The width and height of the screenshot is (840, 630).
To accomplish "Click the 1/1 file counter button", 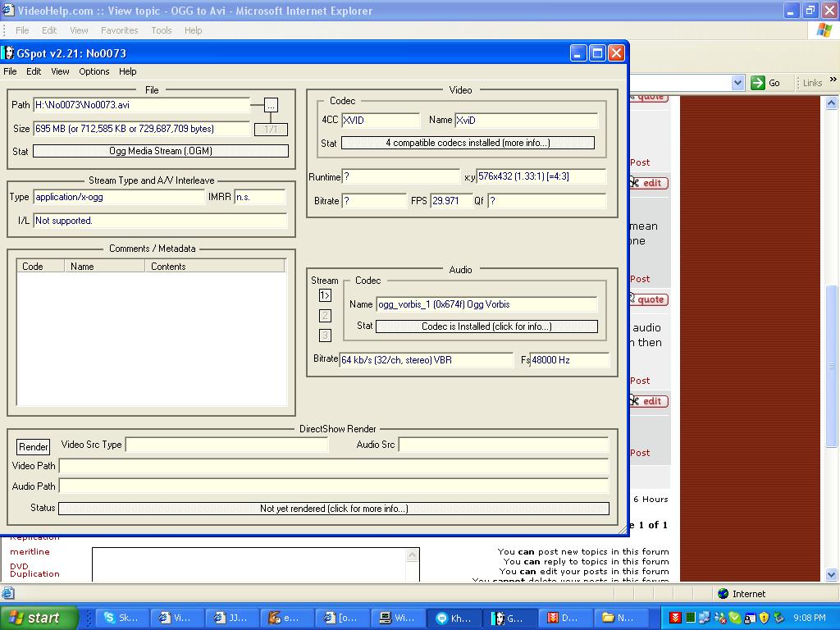I will [x=271, y=129].
